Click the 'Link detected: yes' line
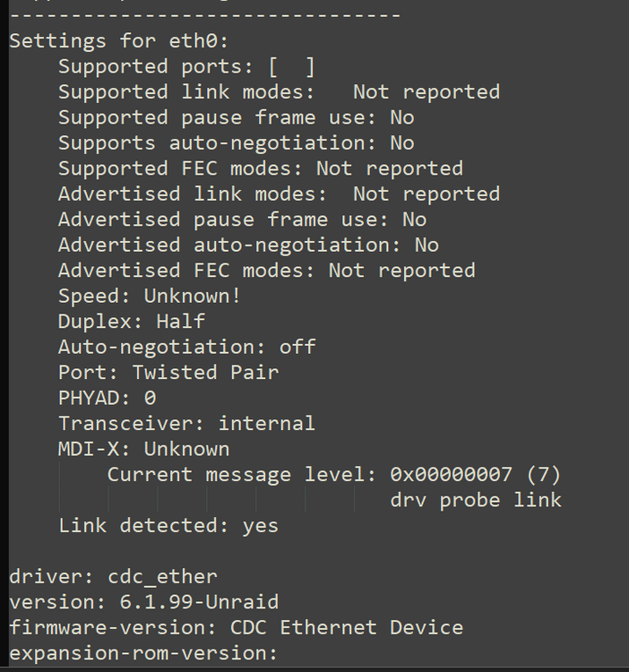This screenshot has height=672, width=629. coord(168,526)
